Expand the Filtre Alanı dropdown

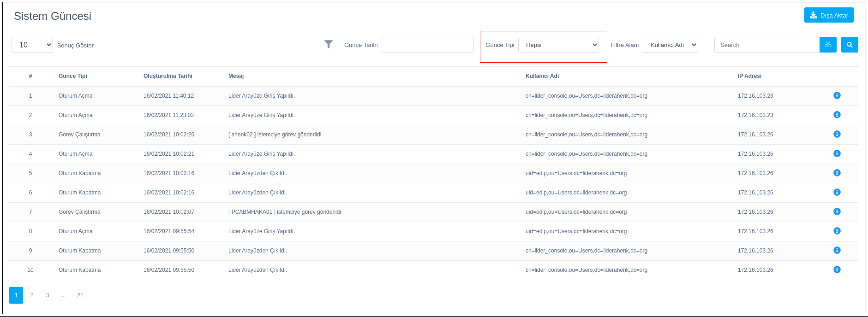670,45
